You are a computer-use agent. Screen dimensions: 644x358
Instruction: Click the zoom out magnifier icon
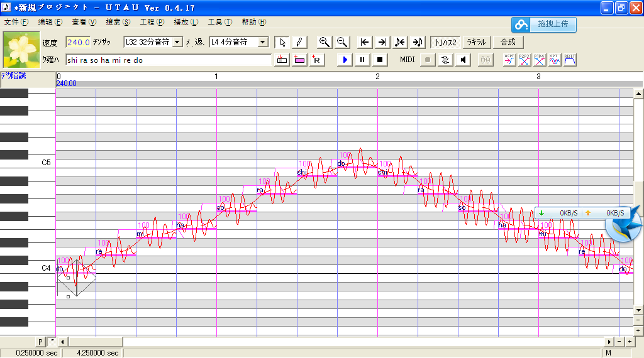(341, 42)
